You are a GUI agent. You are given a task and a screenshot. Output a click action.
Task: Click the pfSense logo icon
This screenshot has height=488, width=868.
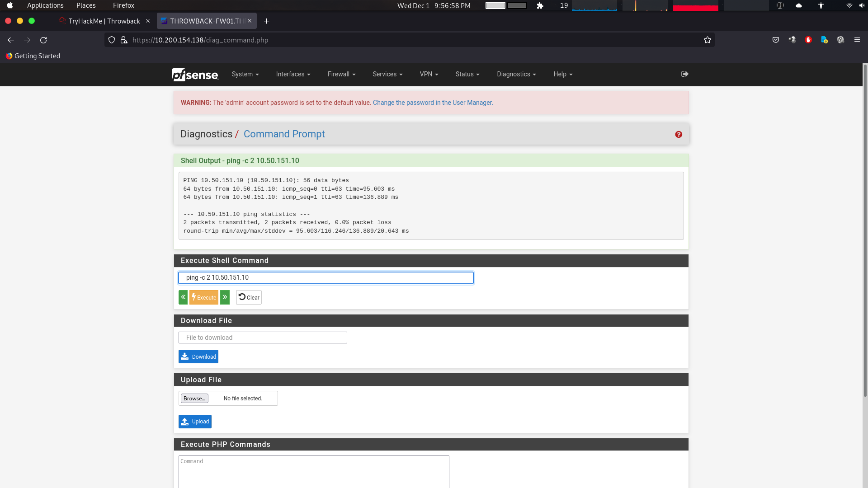[195, 75]
